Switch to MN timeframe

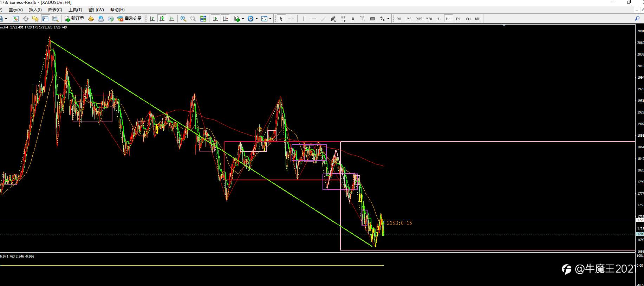coord(478,19)
